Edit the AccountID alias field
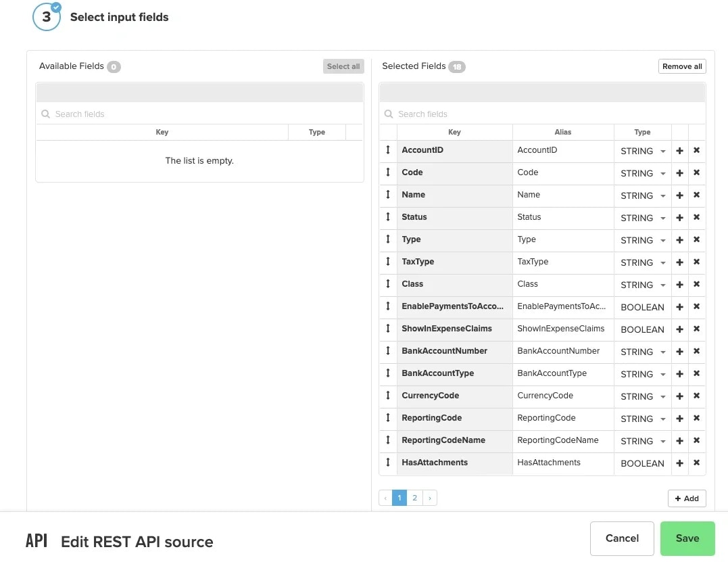728x562 pixels. point(562,151)
